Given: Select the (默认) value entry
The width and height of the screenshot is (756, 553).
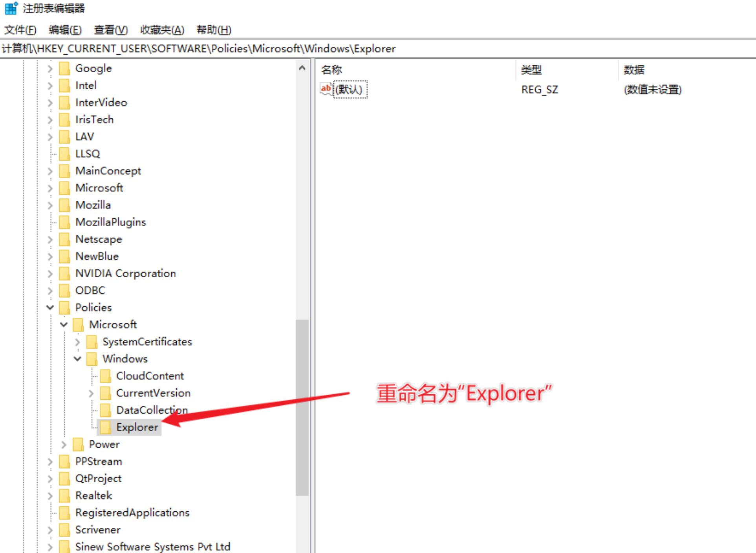Looking at the screenshot, I should coord(350,90).
